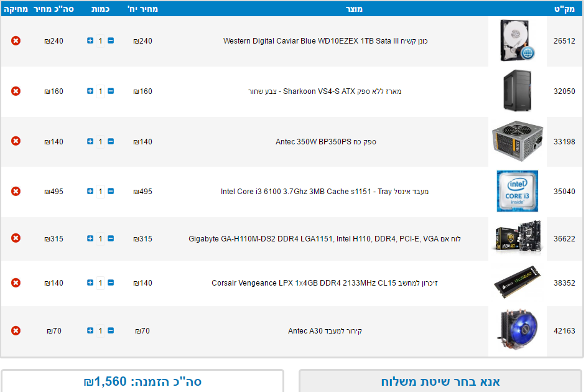Click SKU 38352 cell
Screen dimensions: 586x392
coord(564,283)
